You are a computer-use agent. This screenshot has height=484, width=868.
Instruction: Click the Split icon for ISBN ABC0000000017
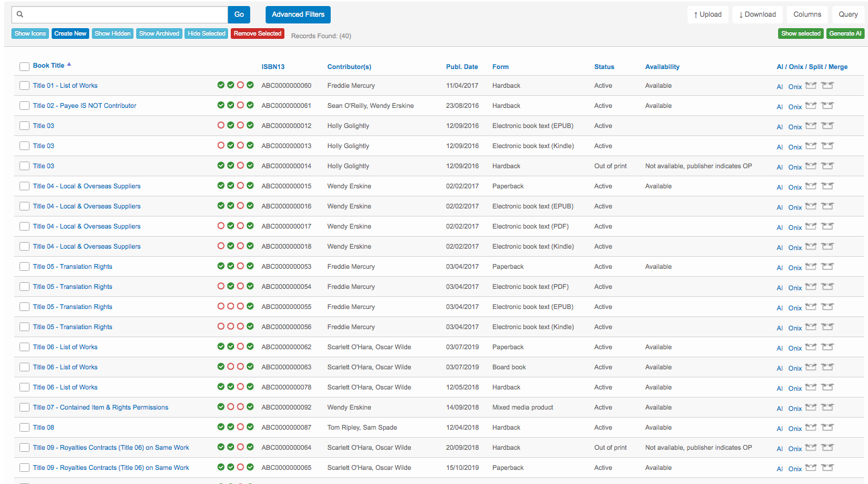[811, 226]
